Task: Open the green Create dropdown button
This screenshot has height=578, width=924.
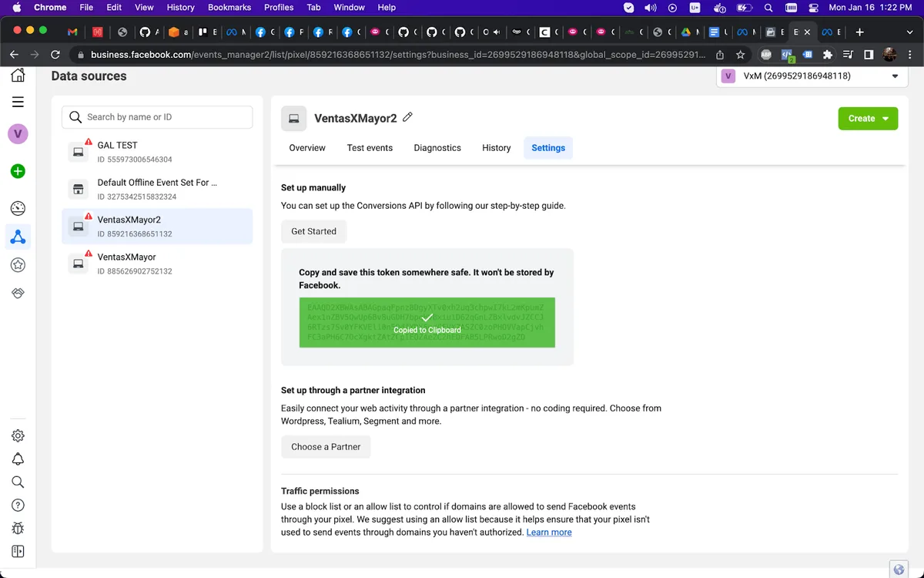Action: point(868,119)
